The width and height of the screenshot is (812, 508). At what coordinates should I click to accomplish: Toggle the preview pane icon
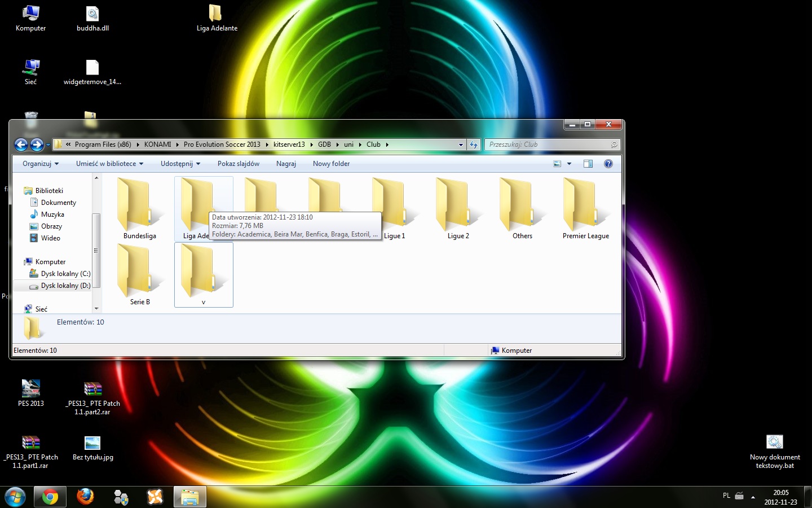coord(588,164)
